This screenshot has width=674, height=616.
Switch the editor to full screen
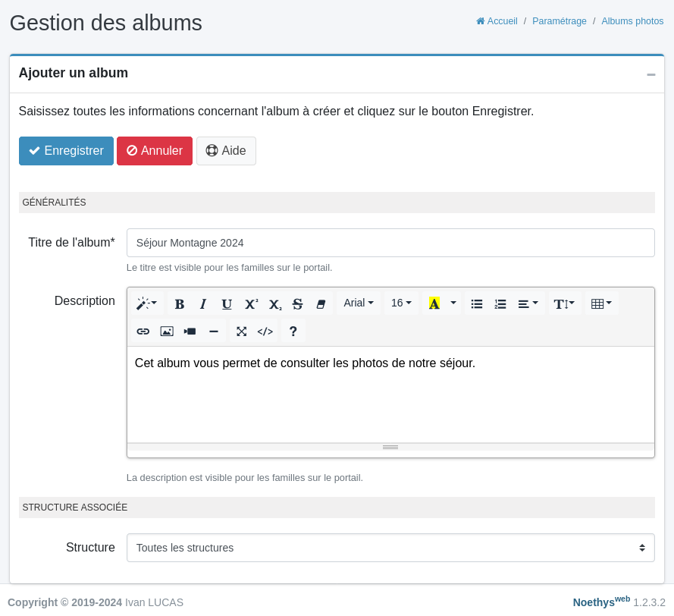tap(241, 332)
